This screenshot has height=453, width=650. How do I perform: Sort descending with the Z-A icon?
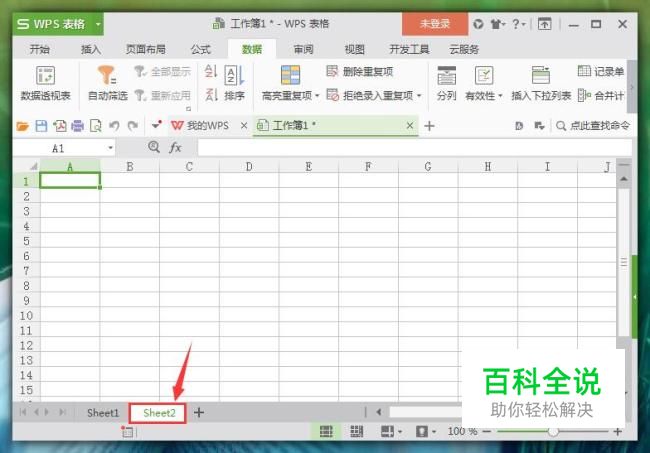click(x=211, y=95)
